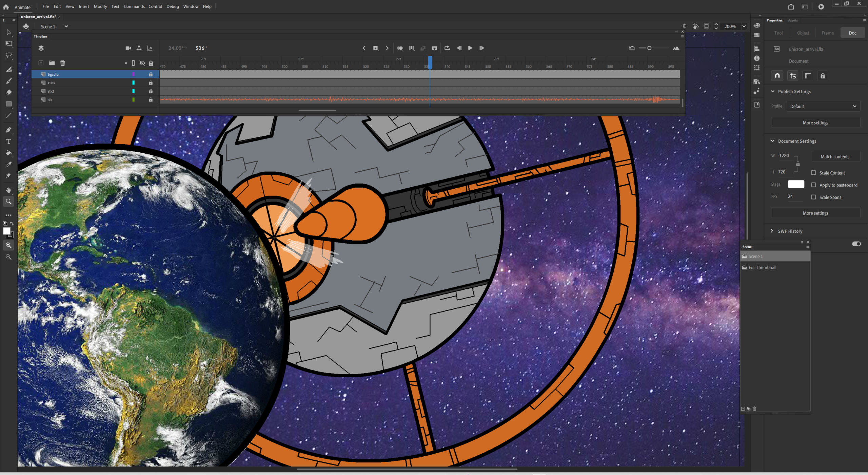Toggle lock on the cues layer
Screen dimensions: 868x475
coord(151,83)
